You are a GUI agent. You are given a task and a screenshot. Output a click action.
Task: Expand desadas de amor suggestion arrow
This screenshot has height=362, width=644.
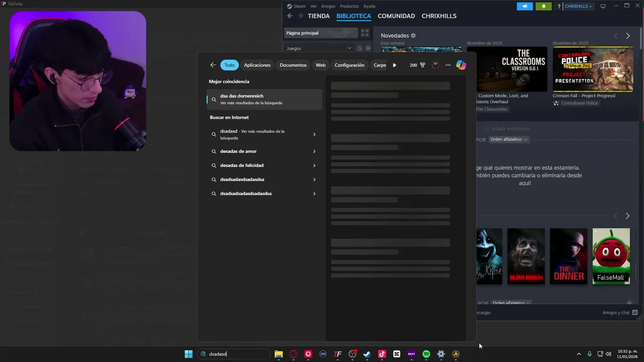314,151
